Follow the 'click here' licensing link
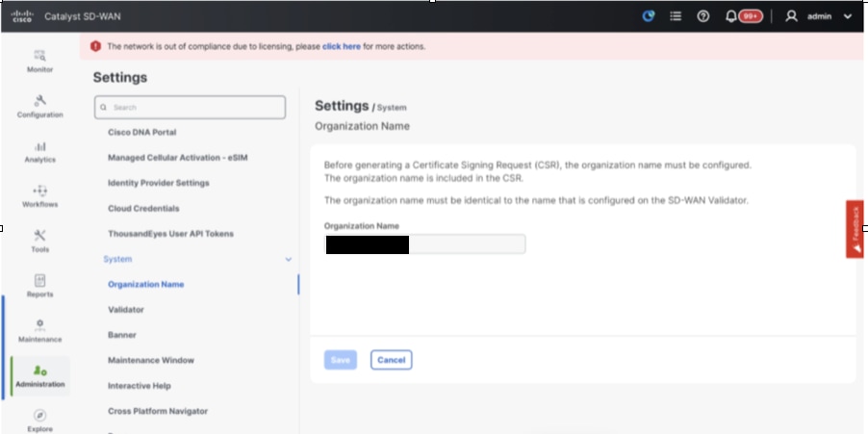 [342, 46]
